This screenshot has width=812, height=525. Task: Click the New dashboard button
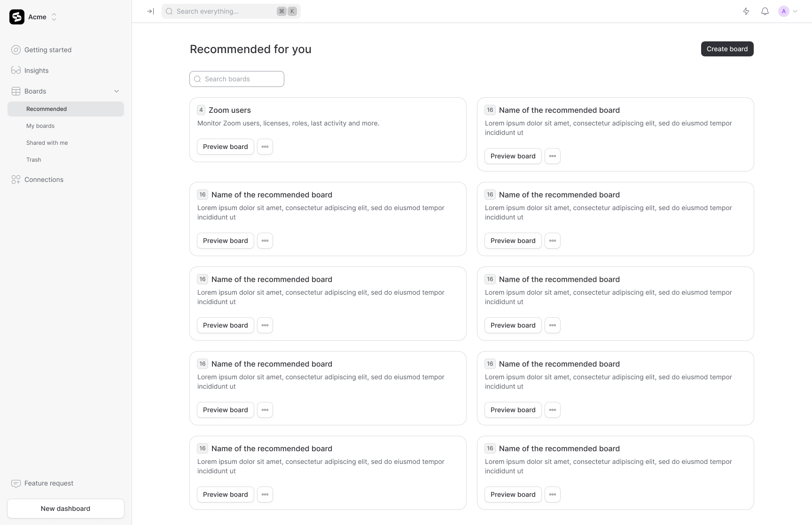(65, 509)
